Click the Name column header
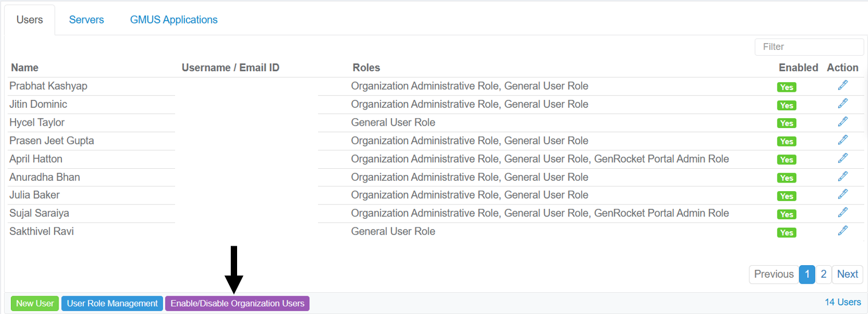 [25, 68]
